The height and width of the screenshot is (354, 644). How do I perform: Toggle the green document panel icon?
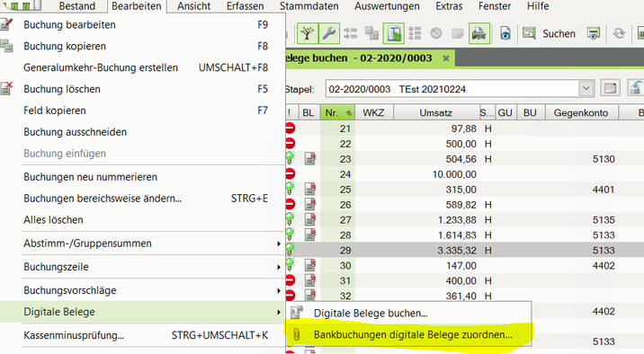393,33
